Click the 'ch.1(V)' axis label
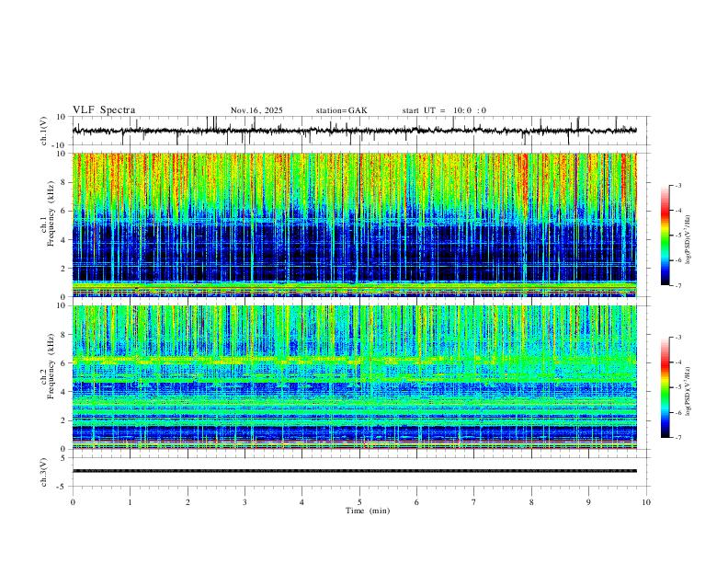This screenshot has height=563, width=728. point(44,131)
